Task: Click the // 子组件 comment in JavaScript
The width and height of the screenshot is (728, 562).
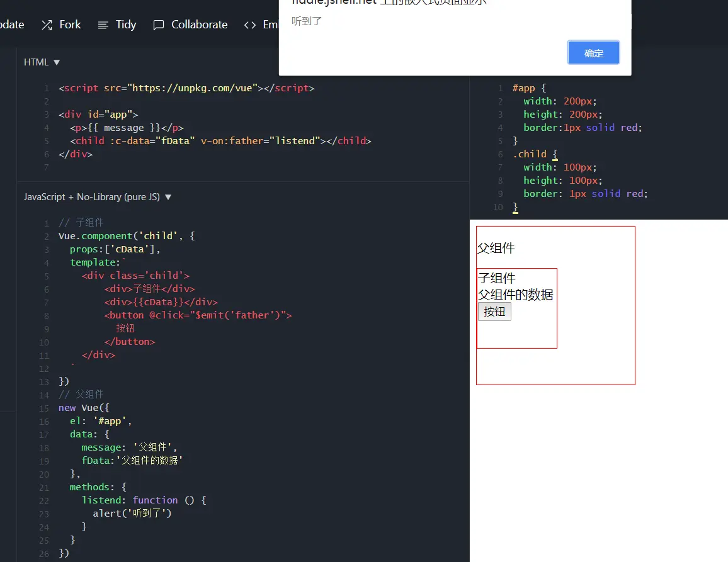Action: pos(81,223)
